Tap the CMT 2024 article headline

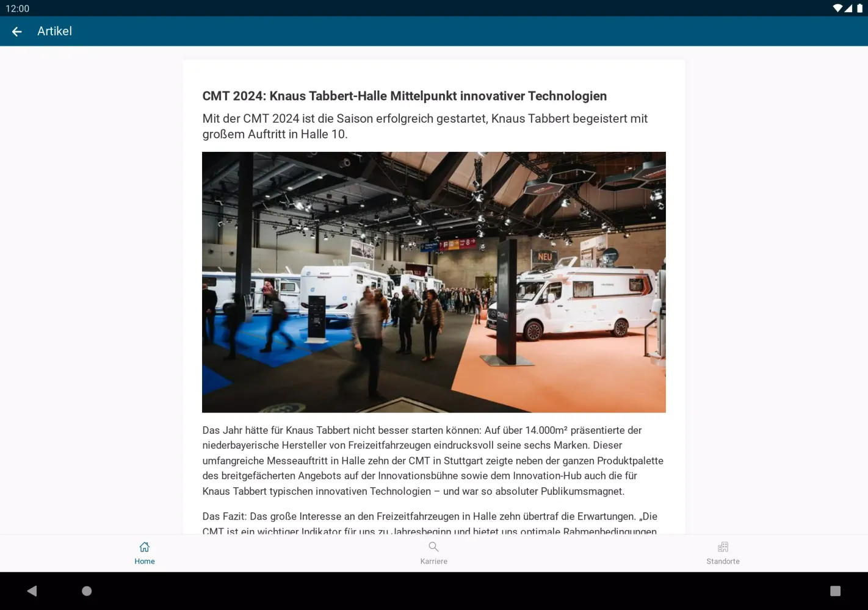[x=404, y=96]
